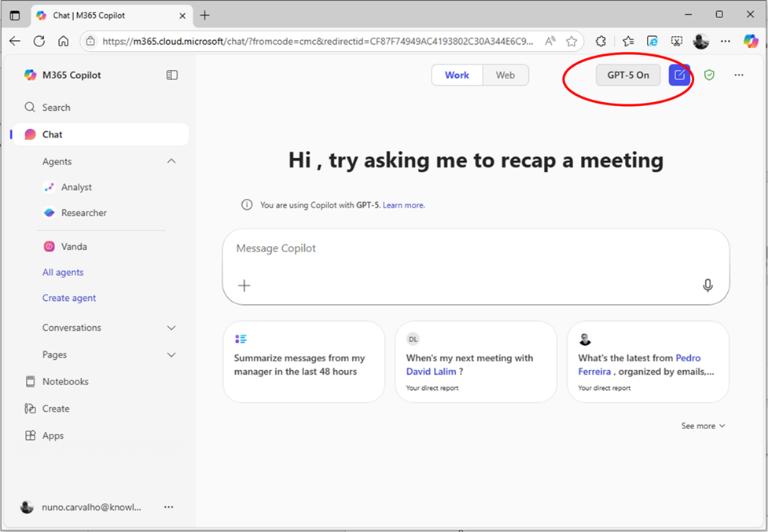
Task: Start a new chat with compose icon
Action: pos(679,75)
